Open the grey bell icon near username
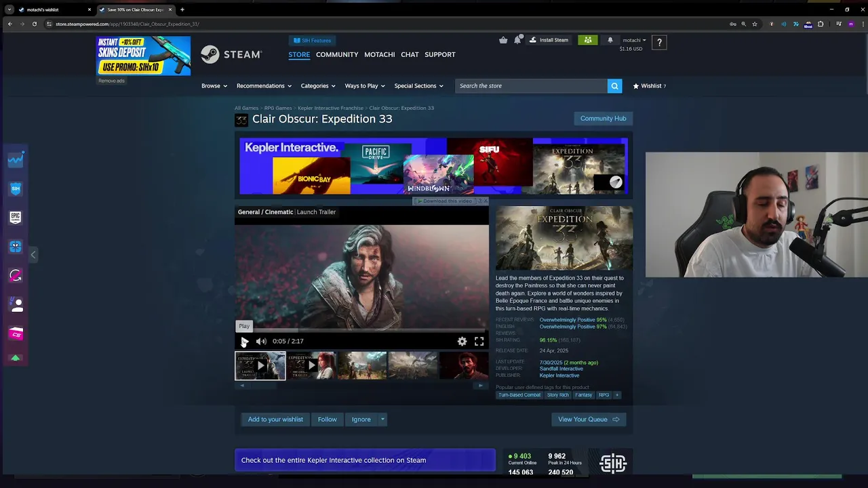Viewport: 868px width, 488px height. [610, 40]
